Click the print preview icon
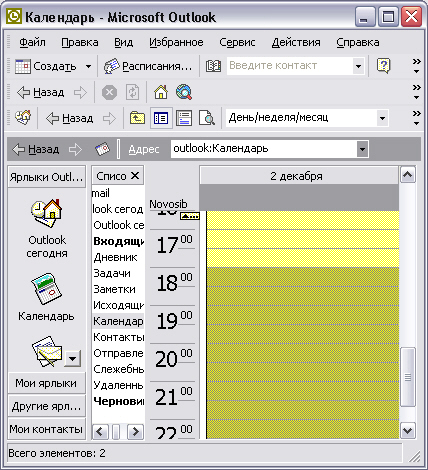 (x=207, y=118)
